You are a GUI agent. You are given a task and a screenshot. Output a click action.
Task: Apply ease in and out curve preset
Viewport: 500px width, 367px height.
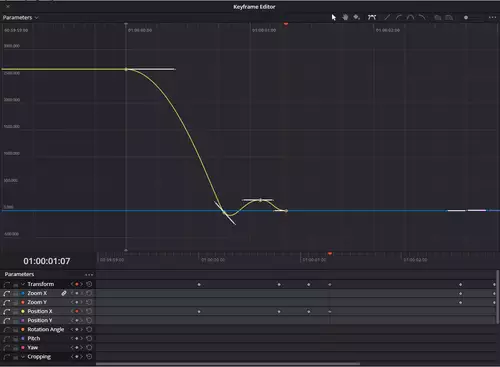410,17
